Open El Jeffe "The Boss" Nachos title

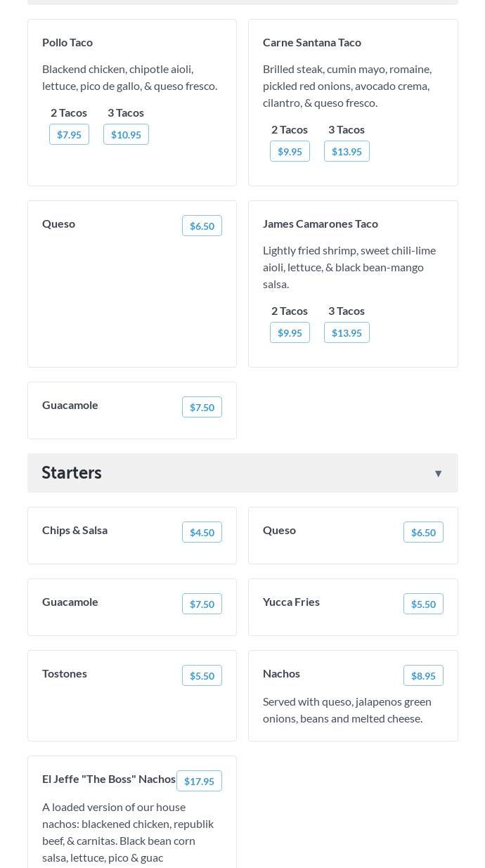pos(109,779)
